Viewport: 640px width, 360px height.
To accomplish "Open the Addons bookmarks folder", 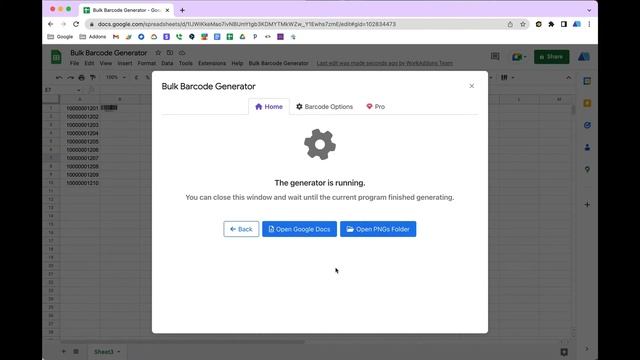I will (93, 37).
